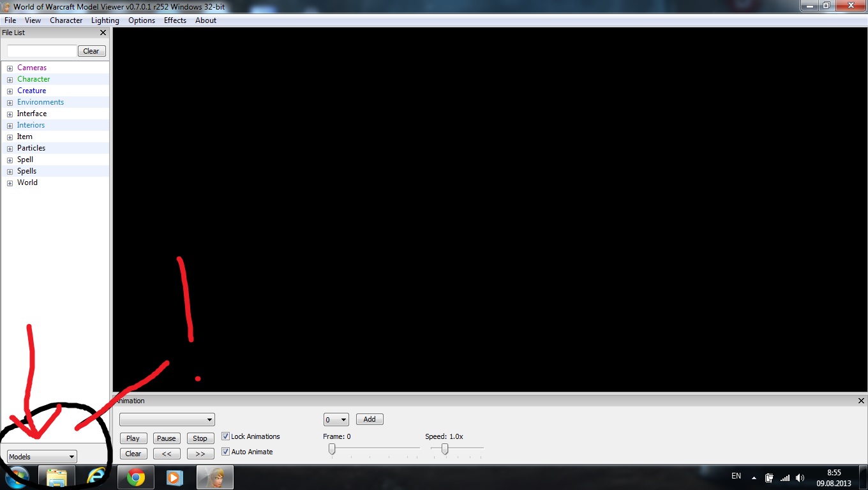Expand the Item tree node
Viewport: 868px width, 490px height.
(x=10, y=137)
